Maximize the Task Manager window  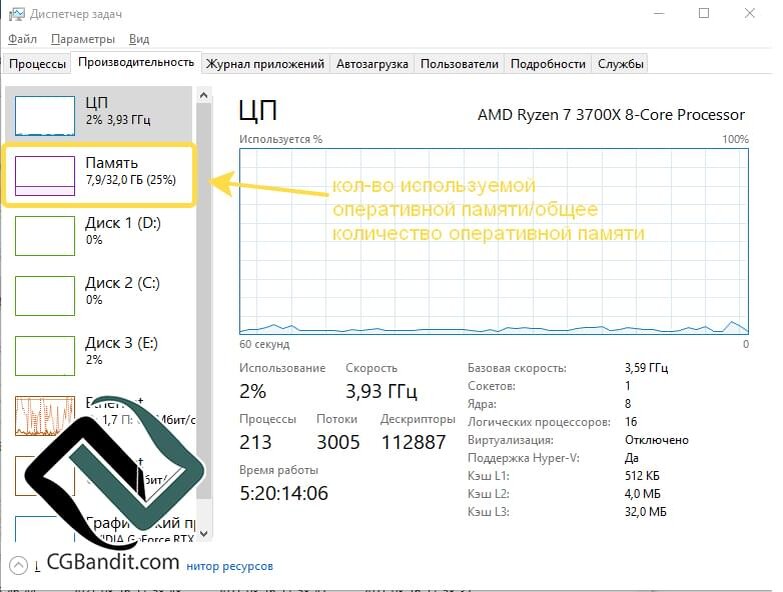(x=704, y=13)
